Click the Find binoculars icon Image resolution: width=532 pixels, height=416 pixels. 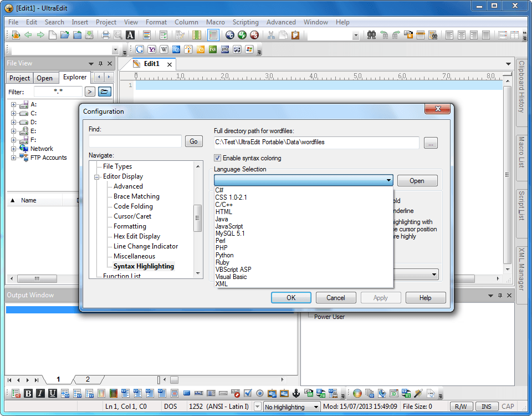pyautogui.click(x=371, y=34)
